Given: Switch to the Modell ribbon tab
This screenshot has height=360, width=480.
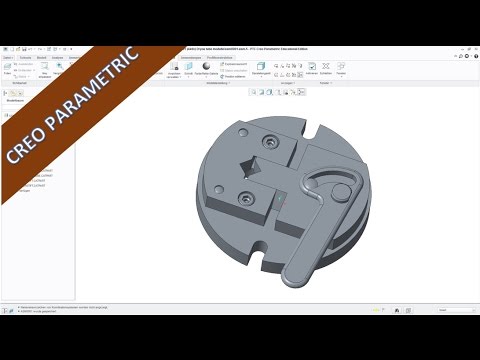Looking at the screenshot, I should coord(41,58).
